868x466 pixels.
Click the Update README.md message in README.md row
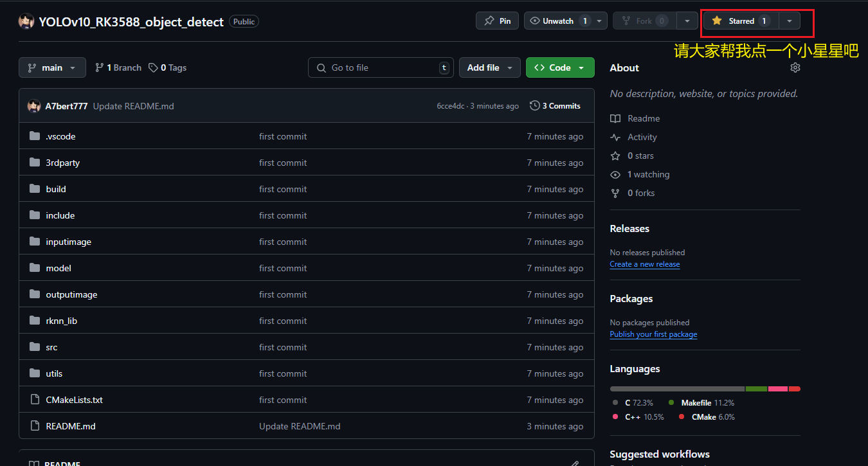pos(300,426)
